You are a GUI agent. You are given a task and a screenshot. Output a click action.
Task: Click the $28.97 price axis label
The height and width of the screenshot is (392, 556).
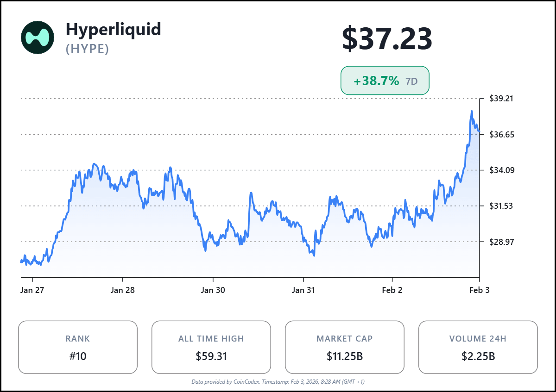(x=502, y=242)
